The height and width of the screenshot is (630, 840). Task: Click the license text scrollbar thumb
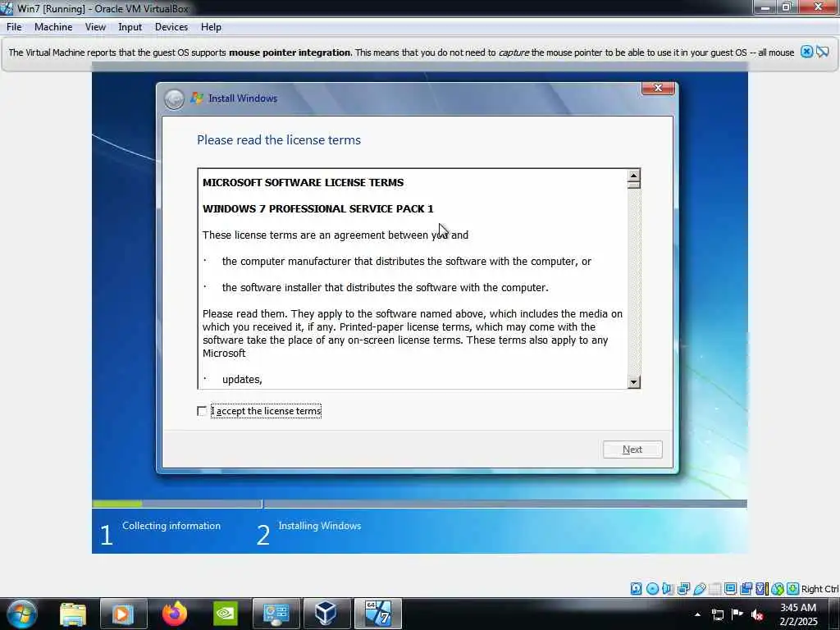[634, 185]
